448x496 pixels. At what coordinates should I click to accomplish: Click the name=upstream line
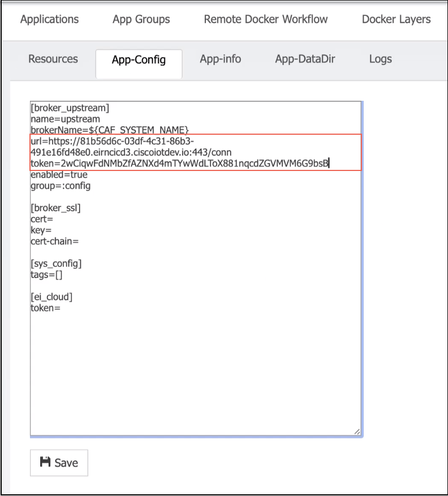pos(66,119)
